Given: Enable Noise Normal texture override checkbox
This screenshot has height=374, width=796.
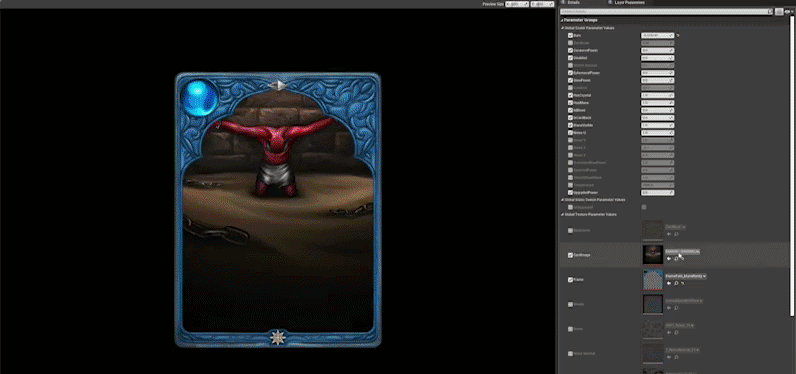Looking at the screenshot, I should (571, 354).
